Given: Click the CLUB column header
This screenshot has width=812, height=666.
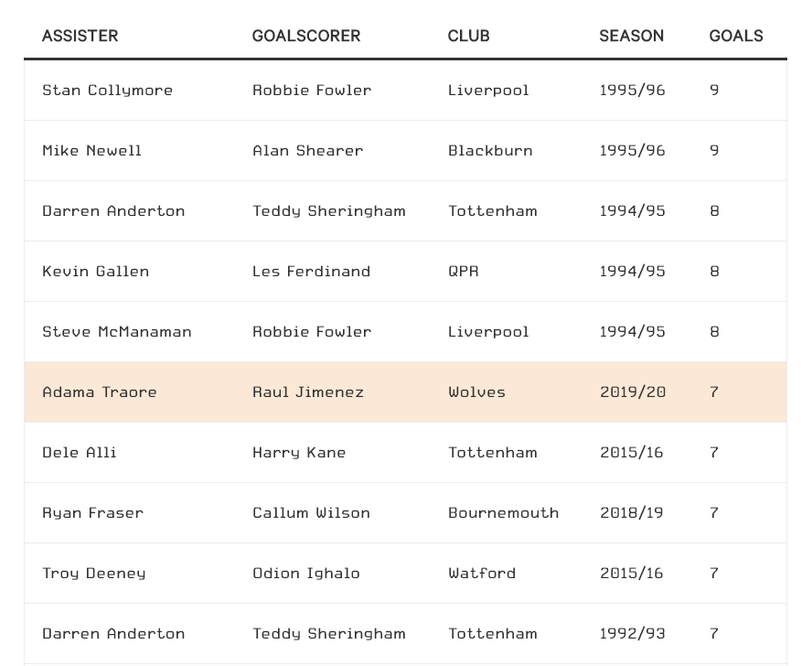Looking at the screenshot, I should pos(469,36).
